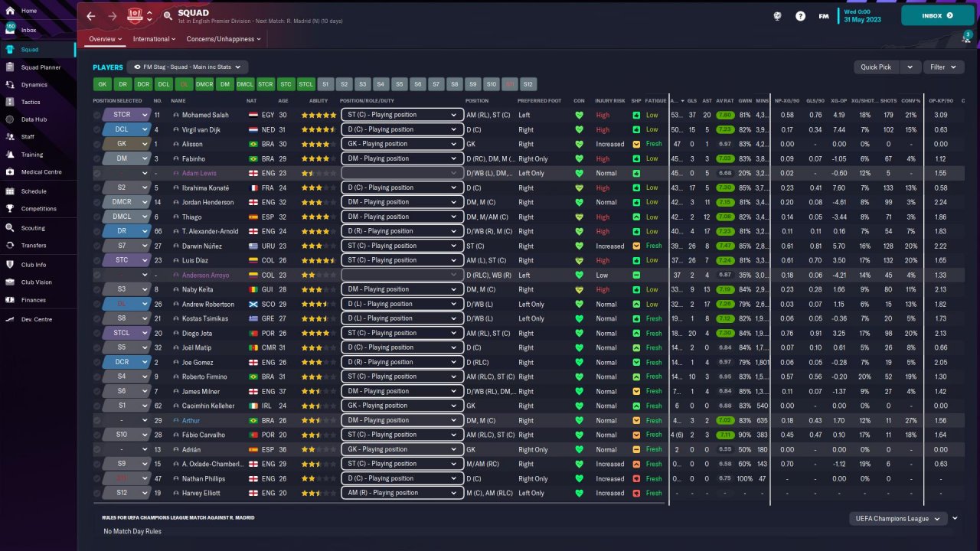Open the Staff sidebar icon
The image size is (980, 551).
10,137
